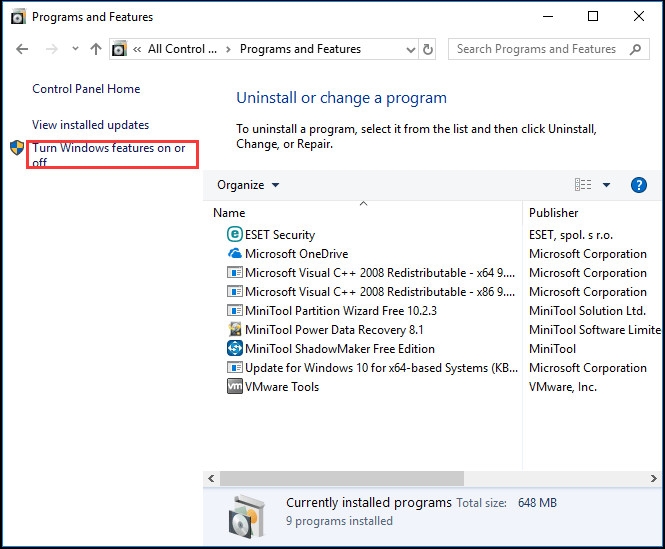Click icon of Update for Windows 10 row
Image resolution: width=665 pixels, height=549 pixels.
[x=235, y=367]
